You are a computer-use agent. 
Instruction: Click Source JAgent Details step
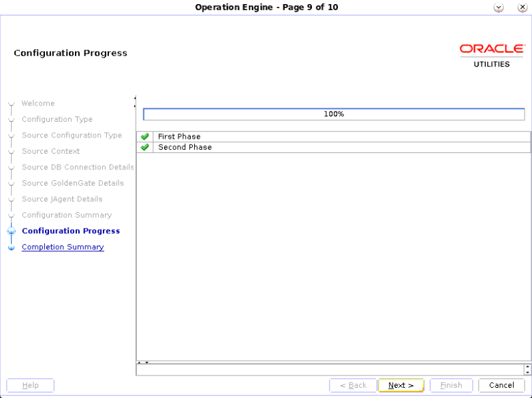pos(62,199)
